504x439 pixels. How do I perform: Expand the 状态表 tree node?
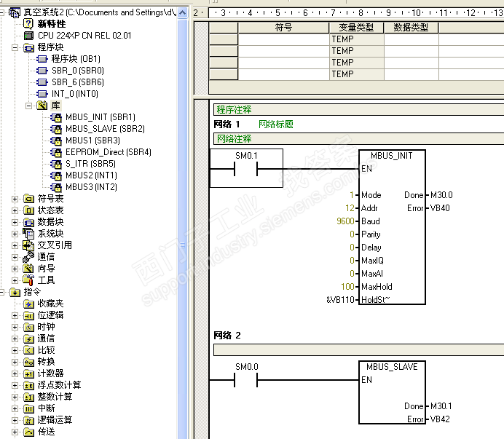point(15,210)
